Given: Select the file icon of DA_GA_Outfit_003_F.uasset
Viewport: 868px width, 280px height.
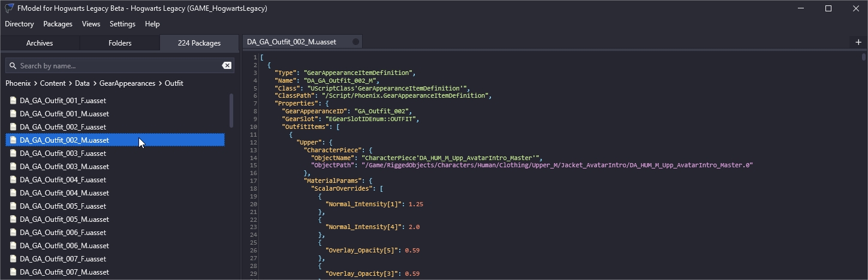Looking at the screenshot, I should [x=13, y=153].
